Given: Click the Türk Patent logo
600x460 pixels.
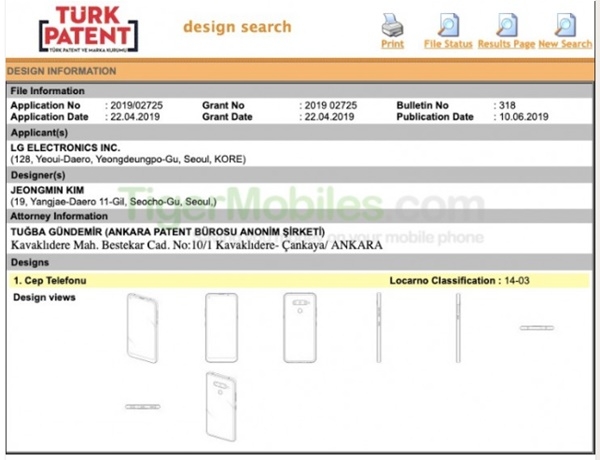Looking at the screenshot, I should pyautogui.click(x=88, y=29).
